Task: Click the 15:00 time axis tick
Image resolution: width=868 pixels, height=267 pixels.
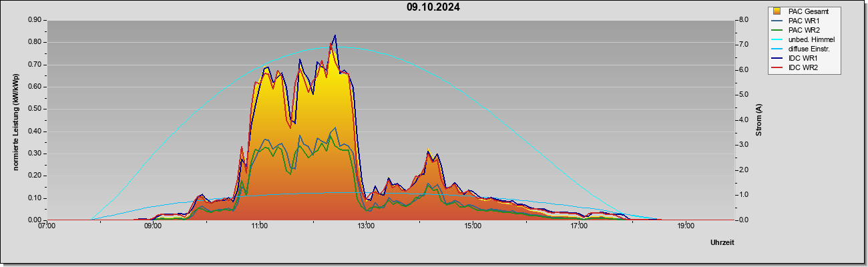Action: pos(473,226)
